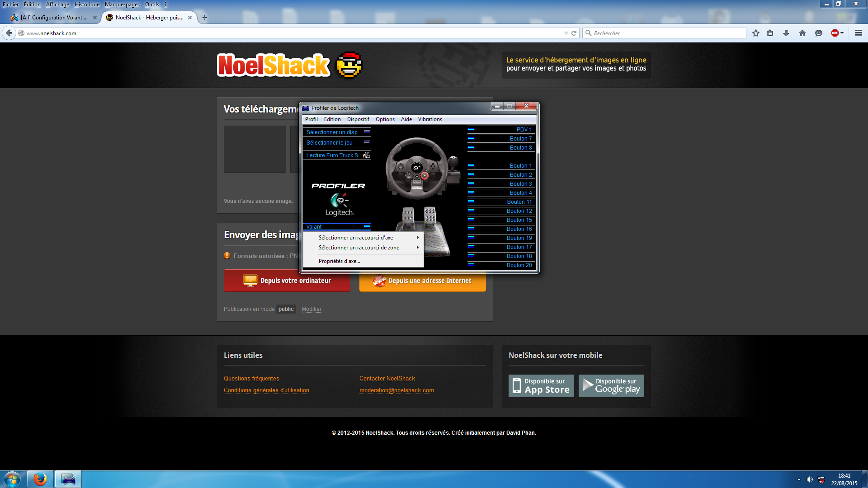This screenshot has height=488, width=868.
Task: Open the URL bar history dropdown arrow
Action: tap(566, 33)
